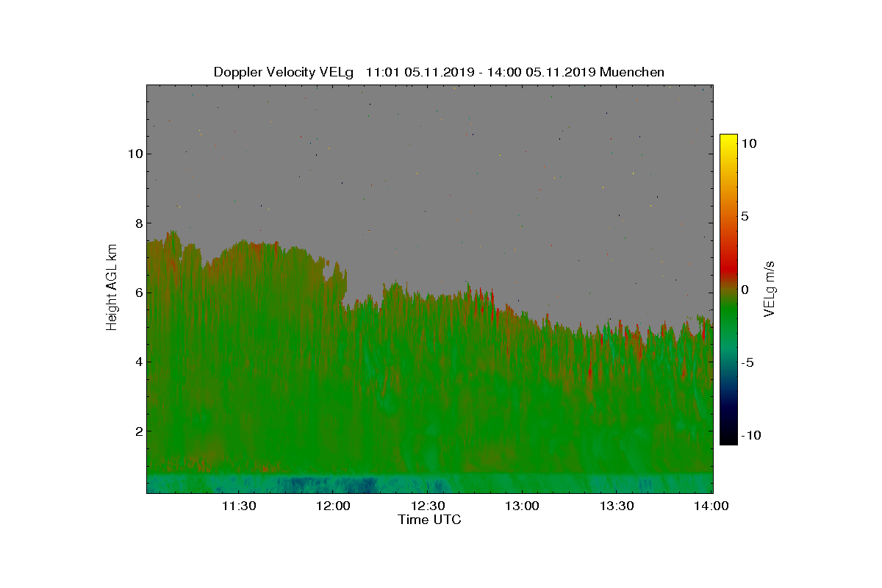
Task: Click the colorbar tick label 0
Action: pyautogui.click(x=745, y=290)
